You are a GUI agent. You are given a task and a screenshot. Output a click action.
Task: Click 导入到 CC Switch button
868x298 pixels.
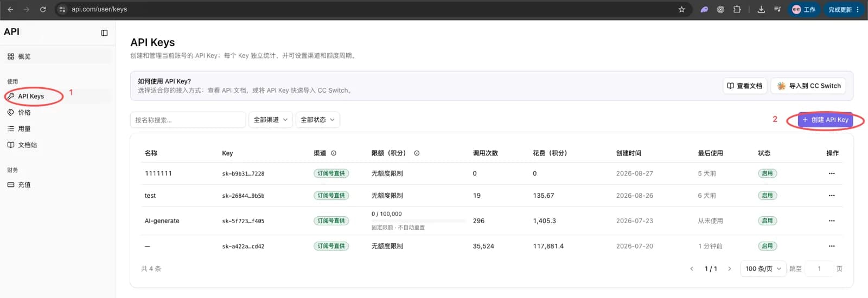(808, 86)
